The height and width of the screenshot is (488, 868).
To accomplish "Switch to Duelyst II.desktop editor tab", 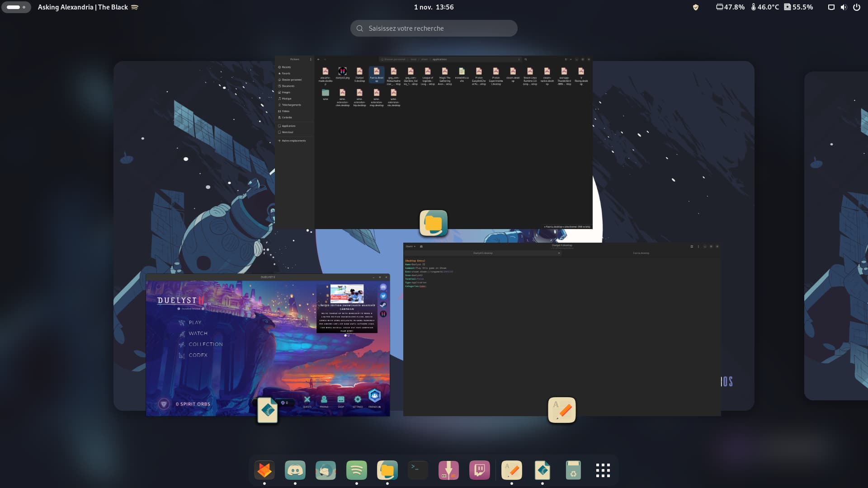I will [x=483, y=253].
